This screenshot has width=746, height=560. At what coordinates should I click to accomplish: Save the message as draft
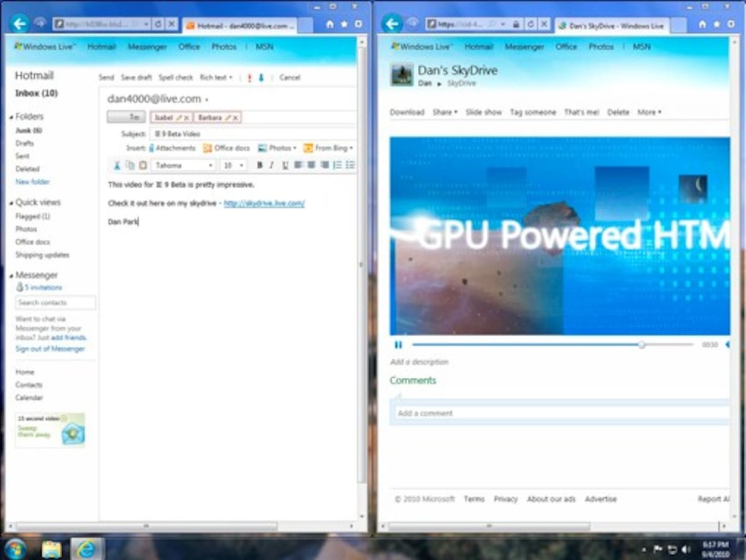pyautogui.click(x=136, y=78)
